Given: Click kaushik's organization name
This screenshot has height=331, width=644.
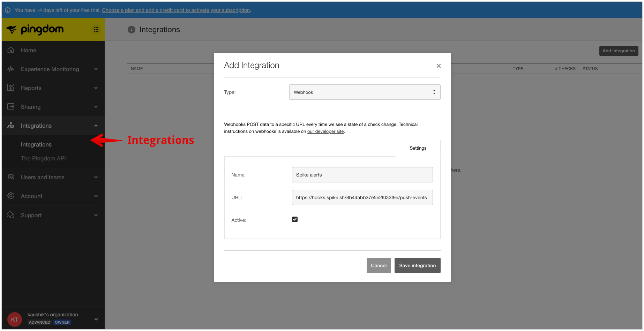Looking at the screenshot, I should [53, 315].
